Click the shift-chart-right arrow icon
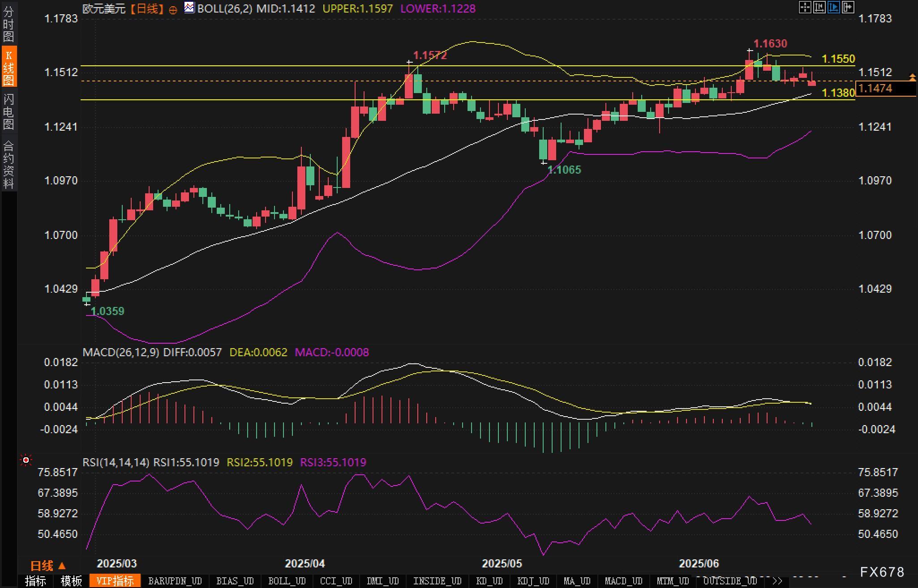Image resolution: width=918 pixels, height=588 pixels. coord(848,7)
